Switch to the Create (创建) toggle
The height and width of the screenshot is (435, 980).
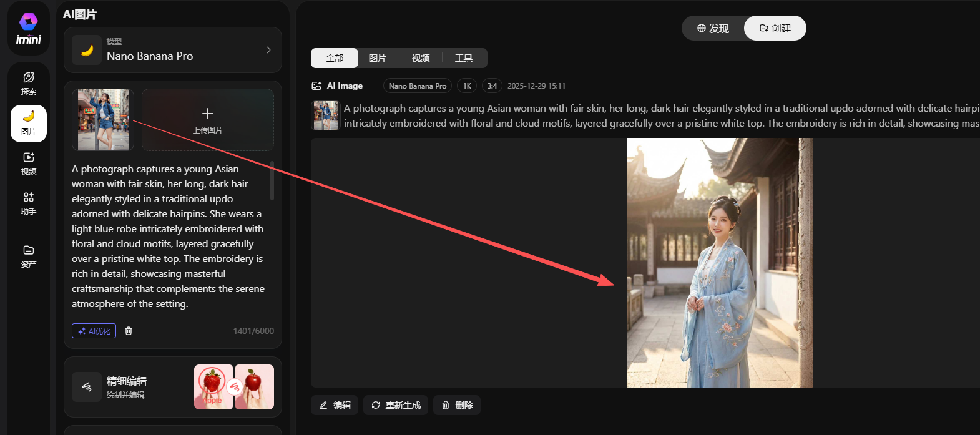[775, 28]
